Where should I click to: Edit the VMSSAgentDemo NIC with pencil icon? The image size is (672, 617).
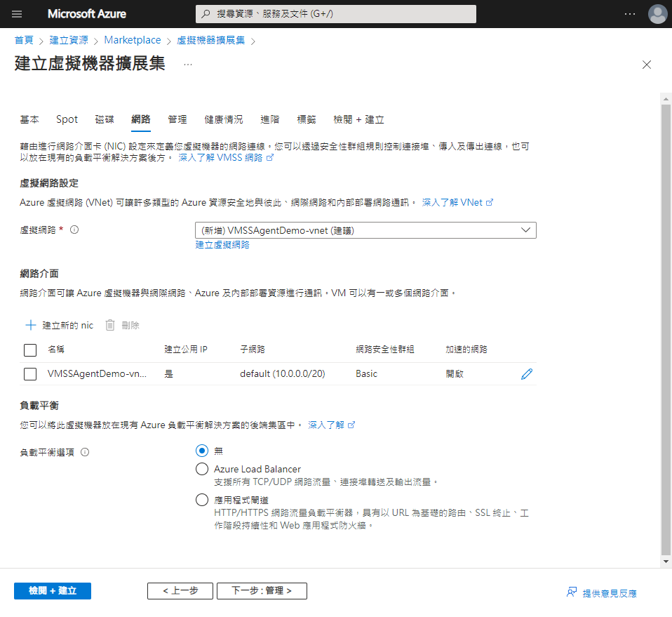[x=527, y=374]
